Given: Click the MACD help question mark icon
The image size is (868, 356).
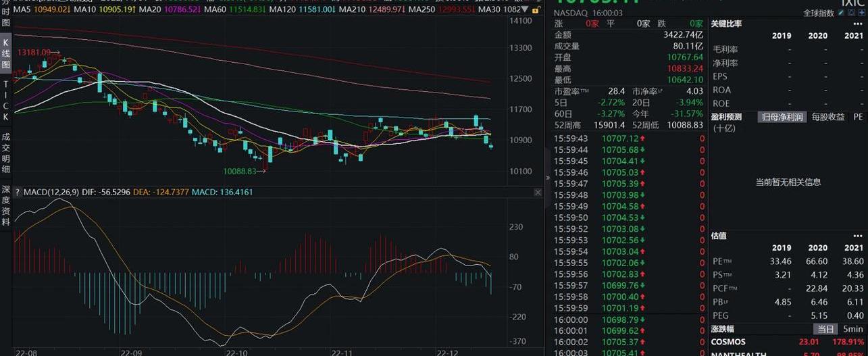Looking at the screenshot, I should (18, 193).
